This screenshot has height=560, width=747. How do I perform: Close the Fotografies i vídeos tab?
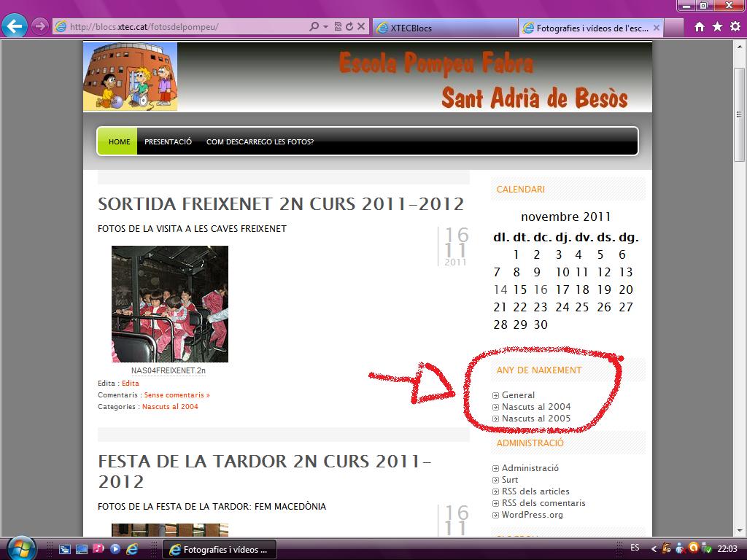coord(657,28)
